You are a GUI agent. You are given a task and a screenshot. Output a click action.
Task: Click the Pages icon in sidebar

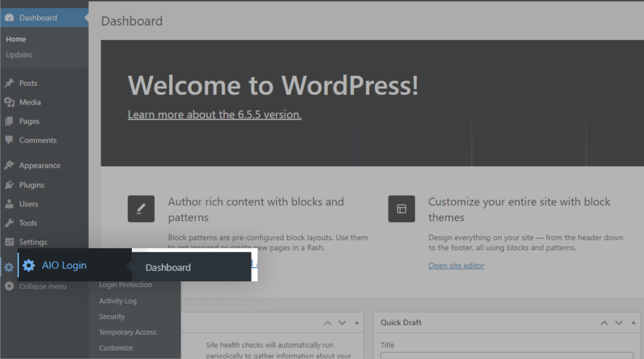(9, 121)
